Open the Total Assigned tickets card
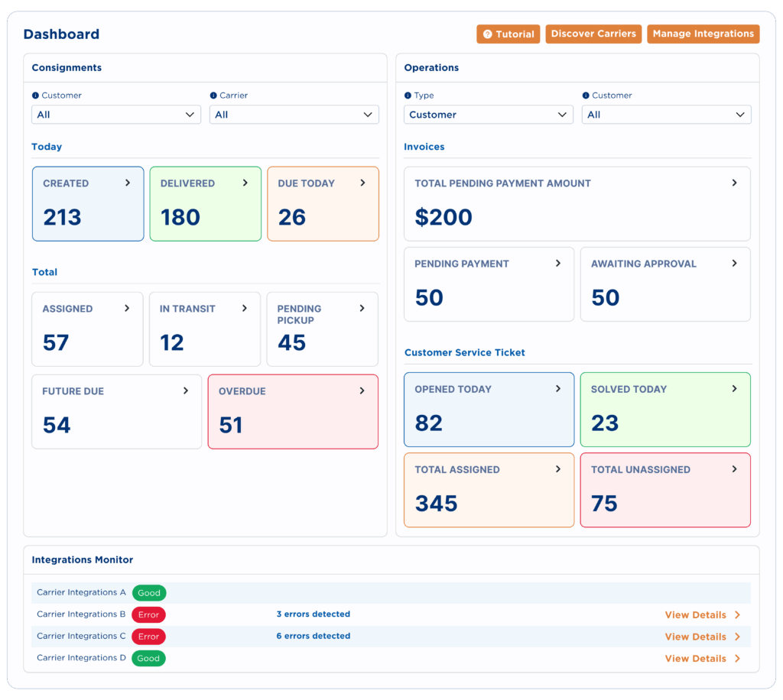This screenshot has width=783, height=700. pyautogui.click(x=489, y=489)
